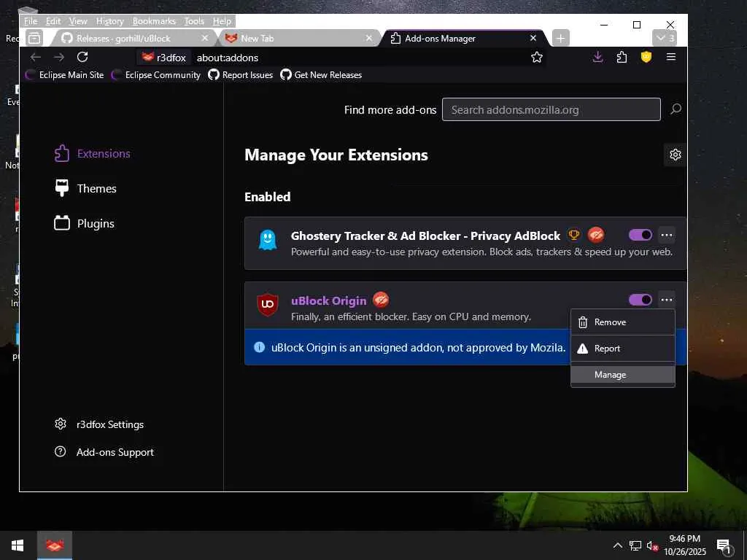Open the network icon in system tray
747x560 pixels.
(635, 545)
